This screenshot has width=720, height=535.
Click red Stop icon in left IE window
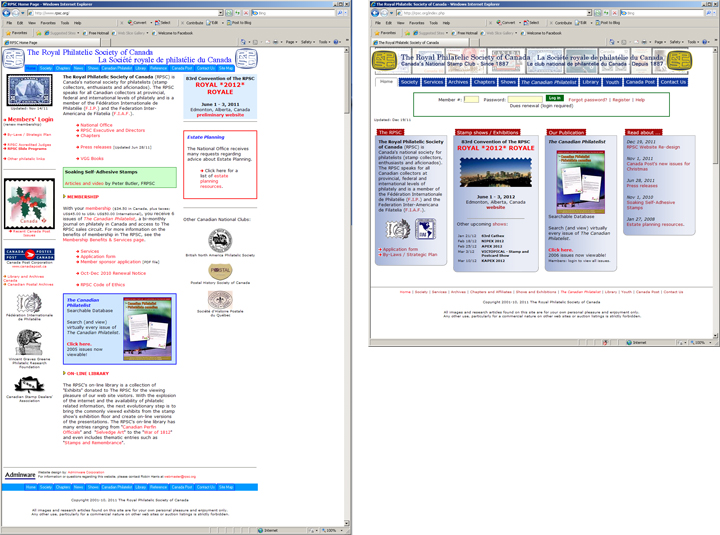click(x=246, y=13)
